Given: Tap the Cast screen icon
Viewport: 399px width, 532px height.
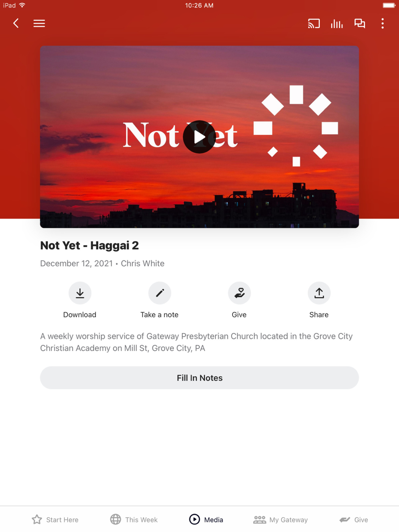Looking at the screenshot, I should coord(314,24).
